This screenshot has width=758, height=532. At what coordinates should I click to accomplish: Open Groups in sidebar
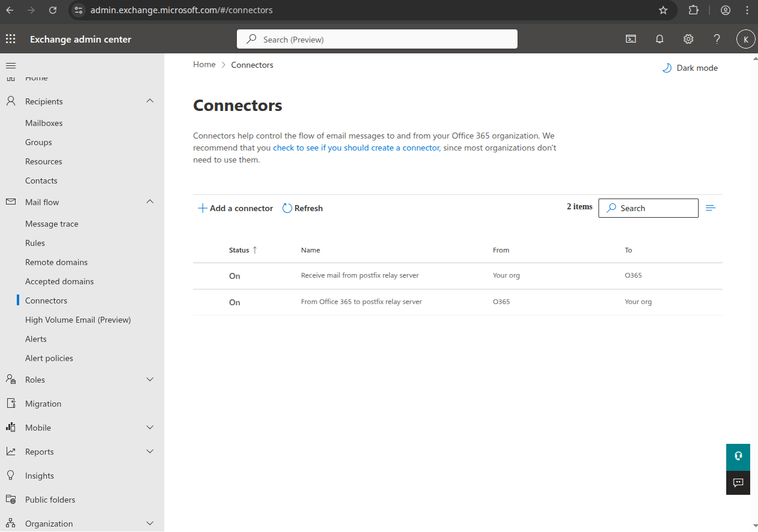coord(38,142)
